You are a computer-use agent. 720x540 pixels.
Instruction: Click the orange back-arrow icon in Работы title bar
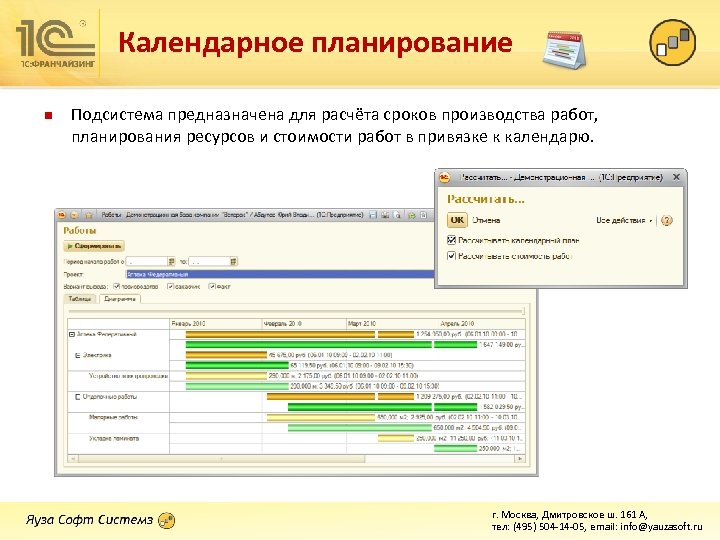point(74,214)
